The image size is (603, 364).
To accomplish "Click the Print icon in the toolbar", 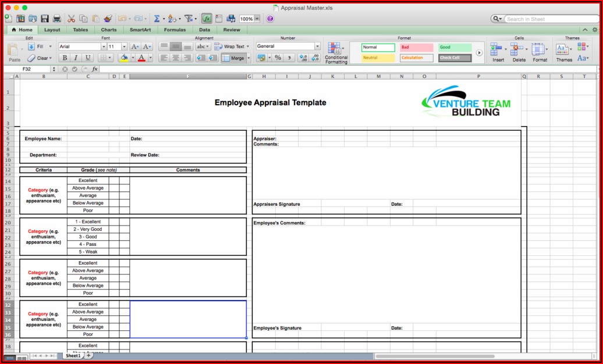I will (56, 19).
